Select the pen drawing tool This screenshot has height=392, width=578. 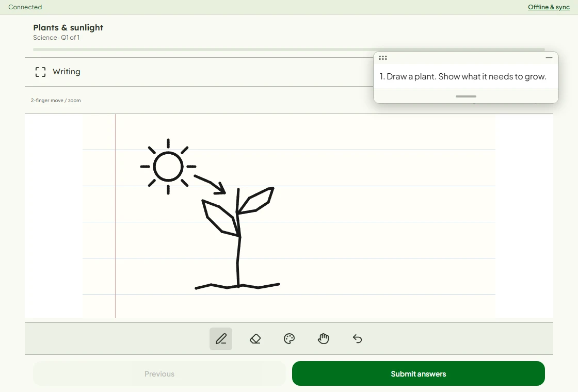[221, 338]
